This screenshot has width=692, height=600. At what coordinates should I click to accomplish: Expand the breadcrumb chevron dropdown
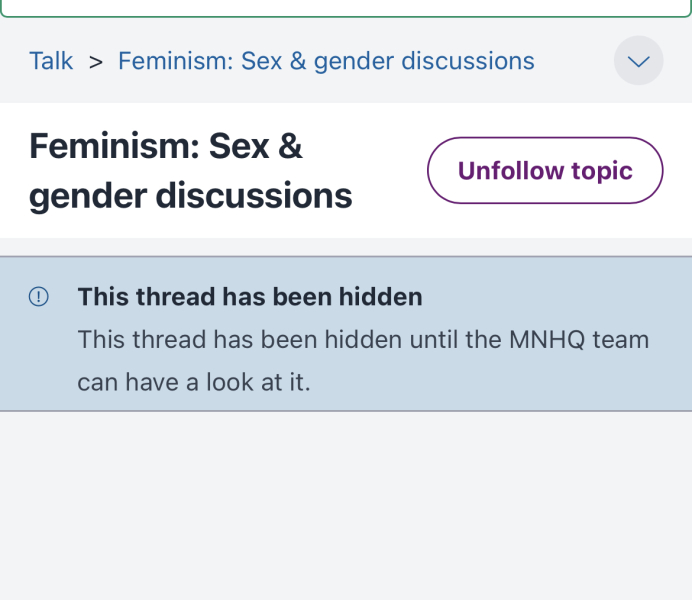point(638,61)
